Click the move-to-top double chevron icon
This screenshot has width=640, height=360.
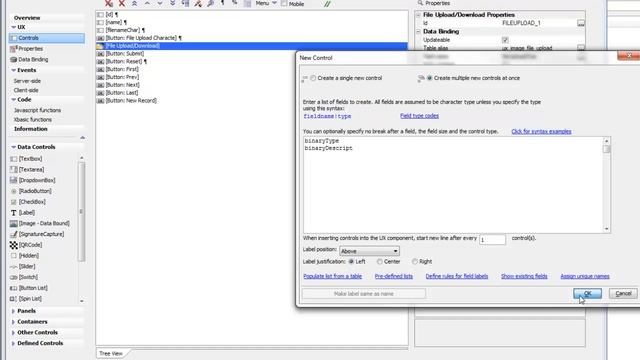click(x=134, y=3)
